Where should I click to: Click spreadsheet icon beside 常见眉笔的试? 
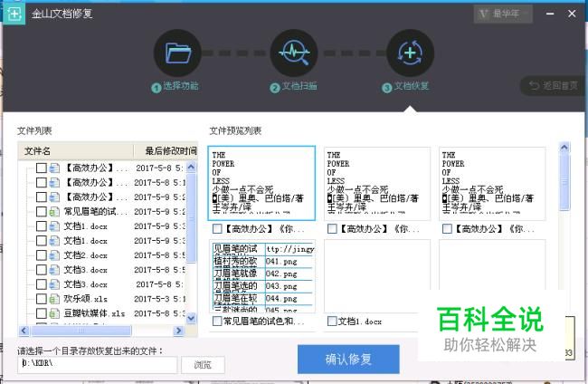(54, 212)
